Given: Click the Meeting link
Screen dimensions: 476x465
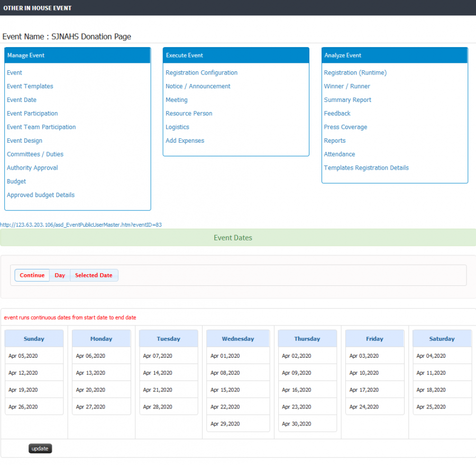Looking at the screenshot, I should pyautogui.click(x=176, y=100).
